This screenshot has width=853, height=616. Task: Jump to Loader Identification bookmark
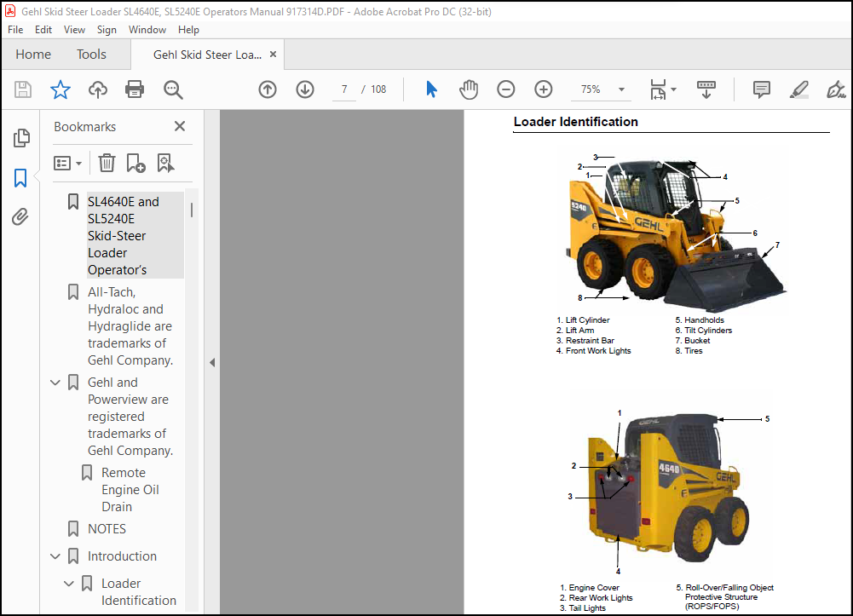click(x=139, y=591)
